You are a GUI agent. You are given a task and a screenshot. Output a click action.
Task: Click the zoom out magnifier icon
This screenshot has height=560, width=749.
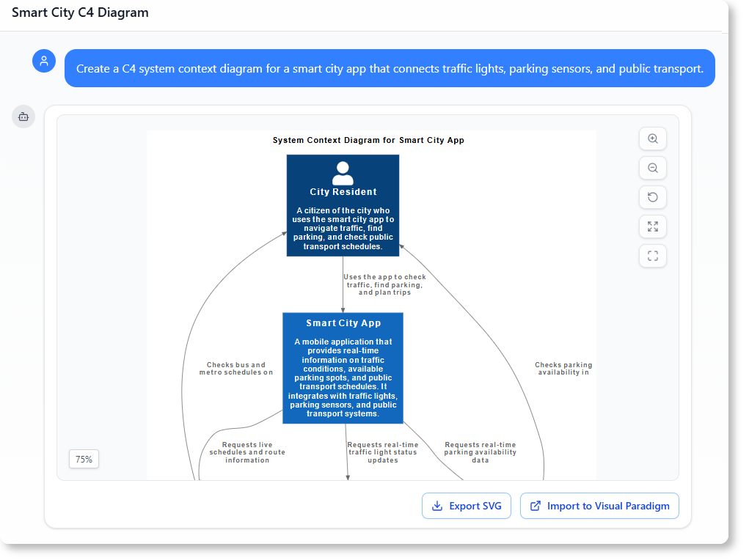(652, 168)
